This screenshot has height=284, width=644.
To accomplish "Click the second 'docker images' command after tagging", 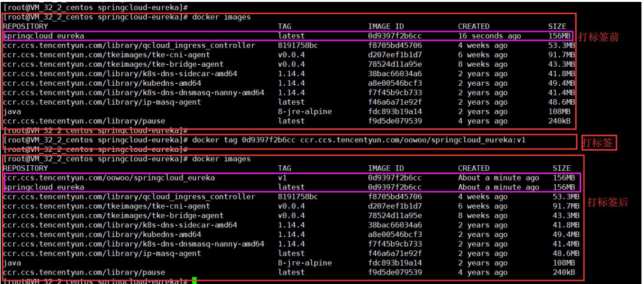I will pyautogui.click(x=222, y=159).
